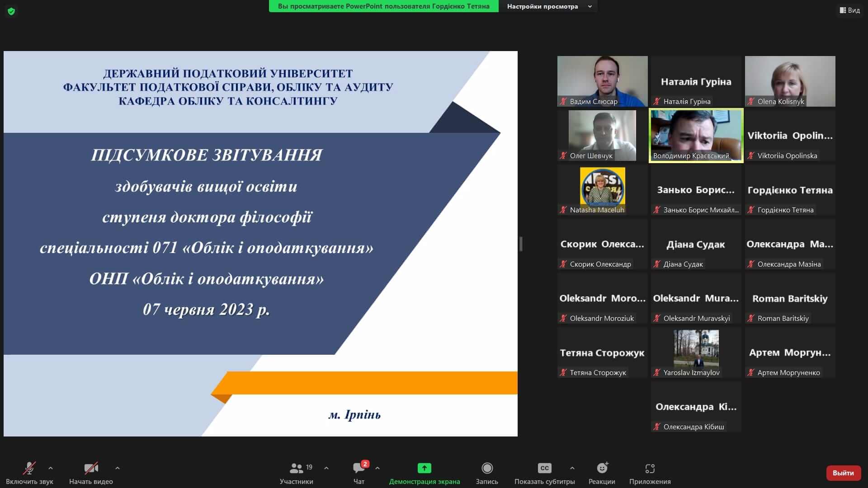
Task: Select Вадим Слюсар video thumbnail
Action: point(602,81)
